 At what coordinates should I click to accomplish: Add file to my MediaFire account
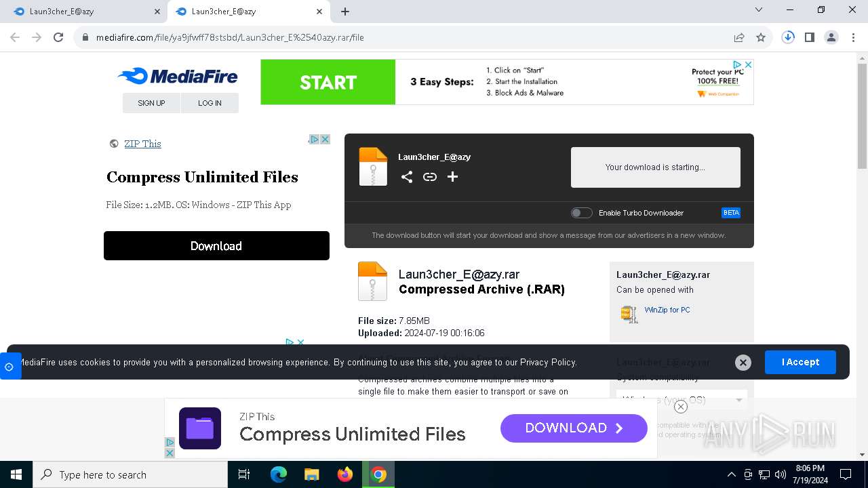coord(453,177)
